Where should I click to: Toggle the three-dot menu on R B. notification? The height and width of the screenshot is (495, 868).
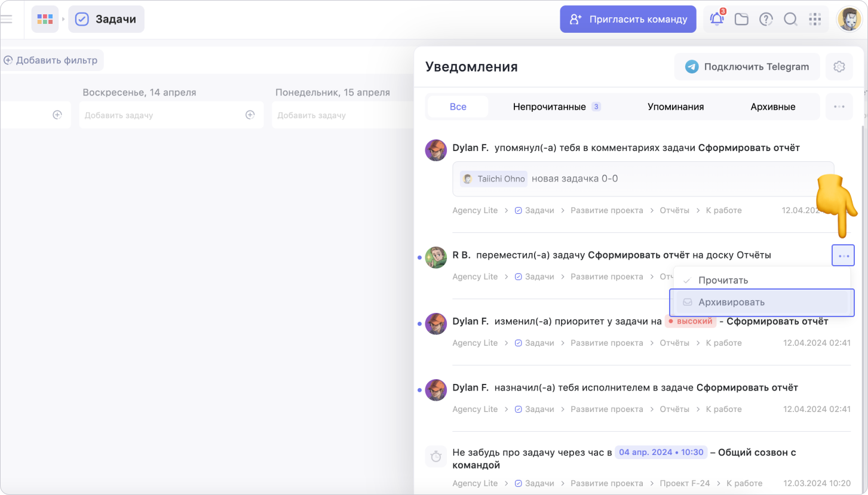pos(843,256)
